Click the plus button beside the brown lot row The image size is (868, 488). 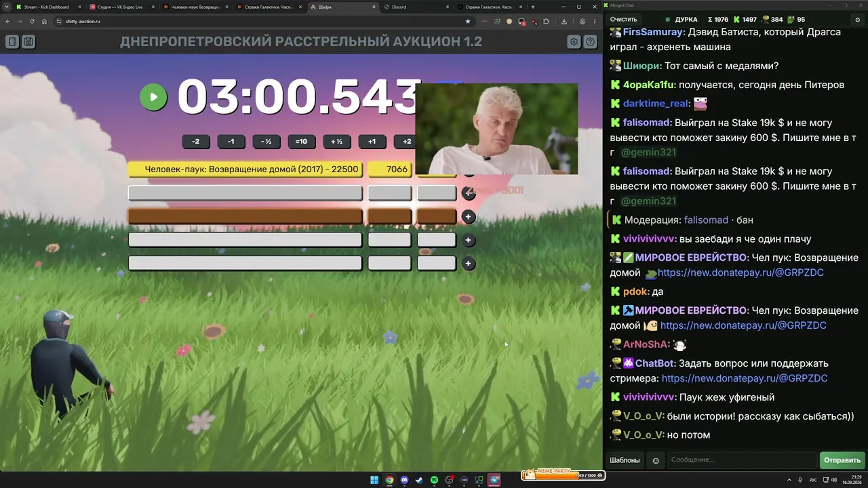pyautogui.click(x=468, y=217)
